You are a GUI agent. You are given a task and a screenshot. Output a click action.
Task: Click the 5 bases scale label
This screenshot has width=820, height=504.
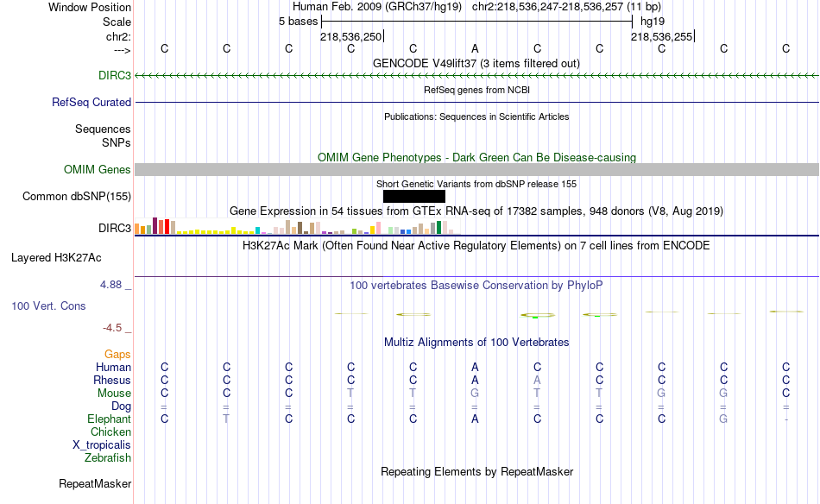298,22
